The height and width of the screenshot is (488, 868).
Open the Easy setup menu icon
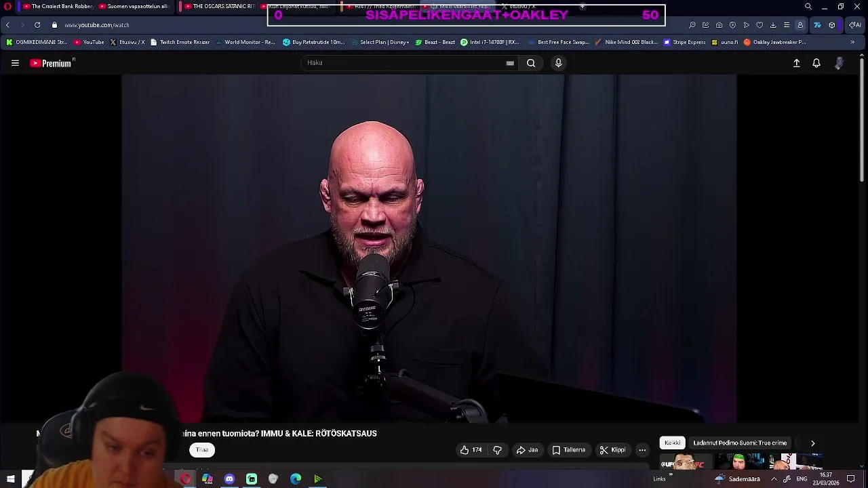(x=787, y=25)
